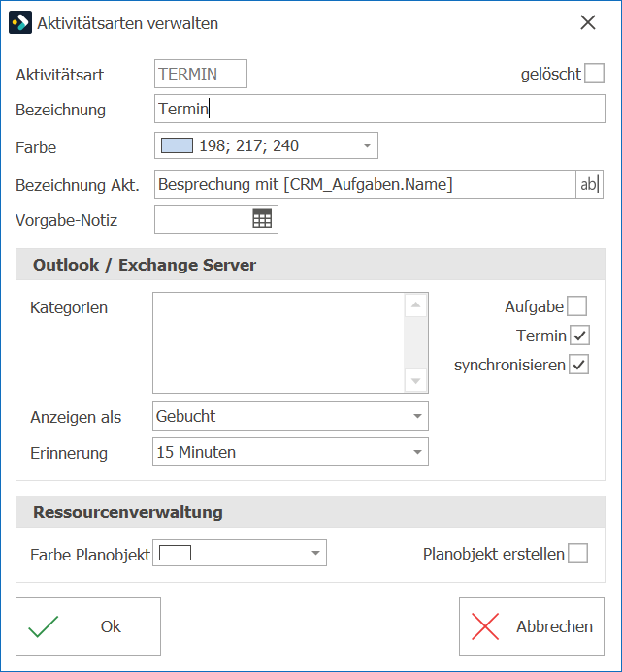Expand the Anzeigen als dropdown
Screen dimensions: 622x672
(417, 416)
